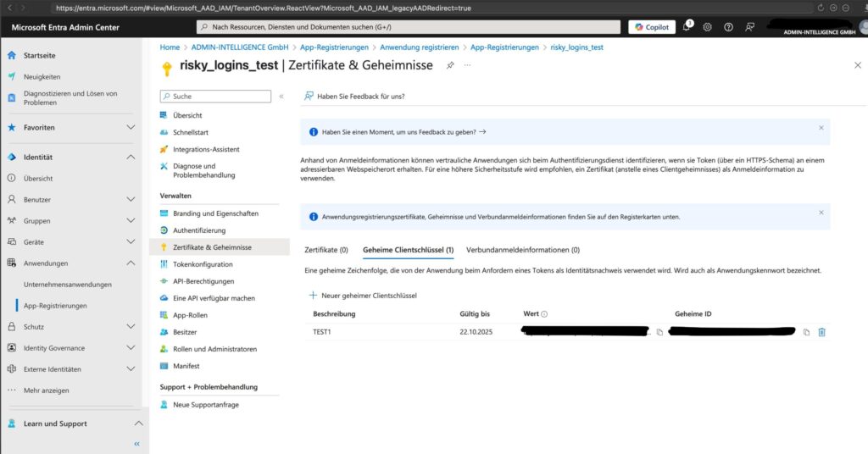Delete the TEST1 client secret
Screen dimensions: 868x454
click(x=822, y=332)
